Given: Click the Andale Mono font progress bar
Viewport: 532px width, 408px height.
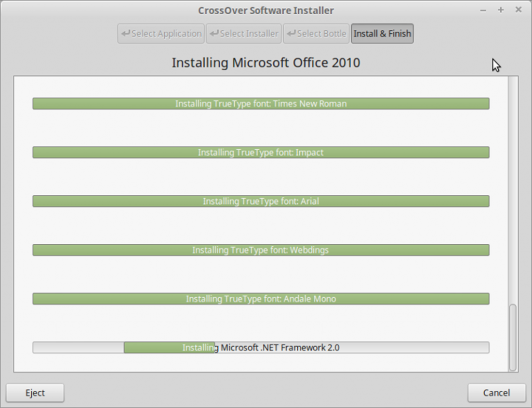Looking at the screenshot, I should coord(261,299).
